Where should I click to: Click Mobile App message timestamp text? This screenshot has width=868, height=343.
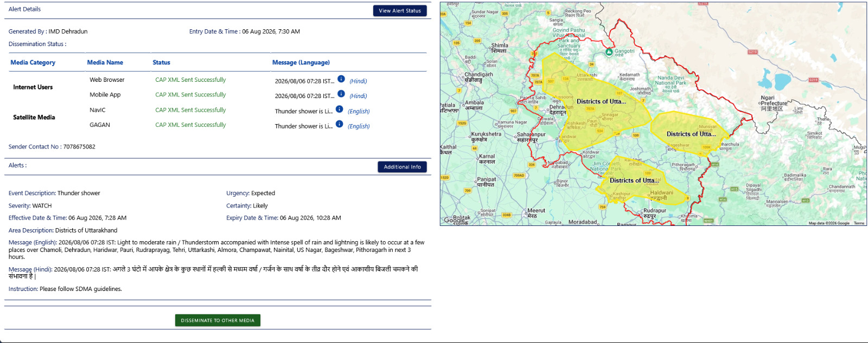(x=305, y=96)
